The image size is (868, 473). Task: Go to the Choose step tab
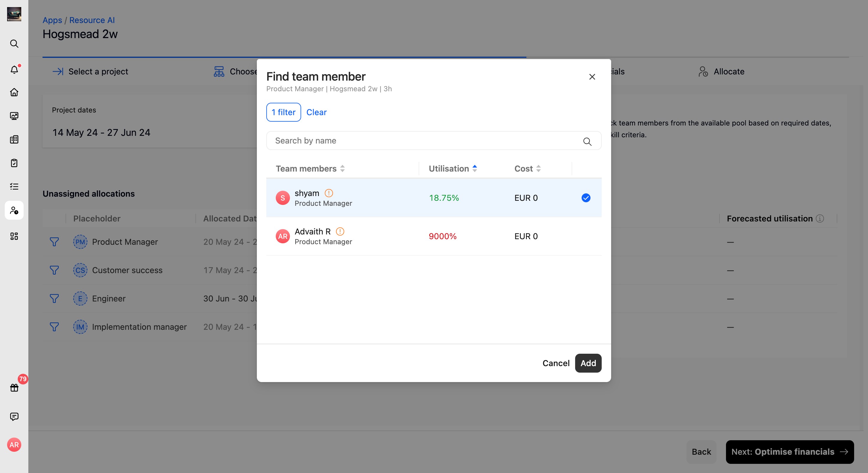pyautogui.click(x=235, y=71)
